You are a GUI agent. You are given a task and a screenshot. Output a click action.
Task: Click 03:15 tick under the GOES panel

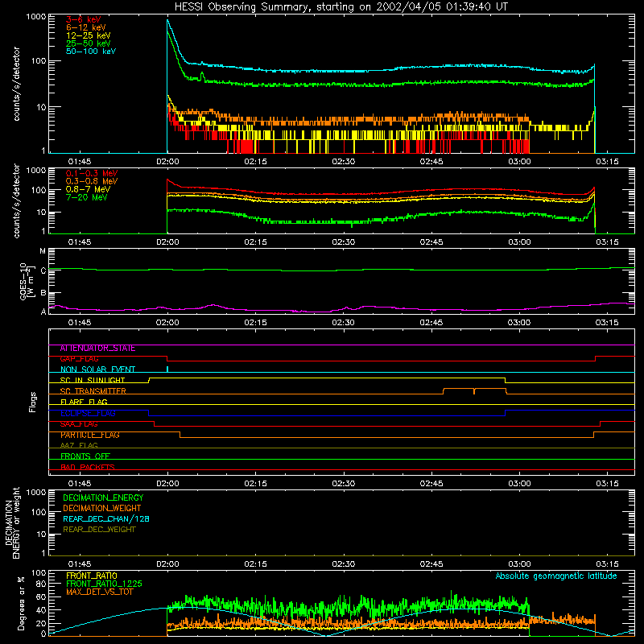click(607, 323)
